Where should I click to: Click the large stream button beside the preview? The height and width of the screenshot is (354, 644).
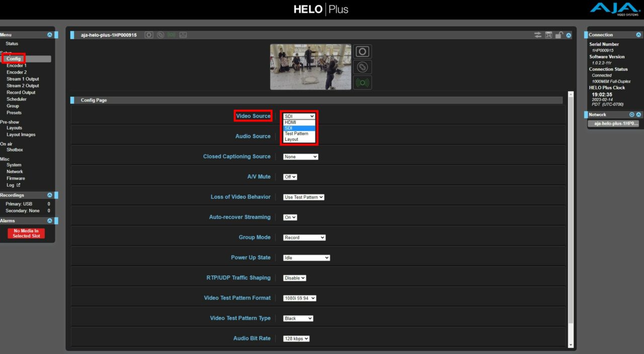362,83
